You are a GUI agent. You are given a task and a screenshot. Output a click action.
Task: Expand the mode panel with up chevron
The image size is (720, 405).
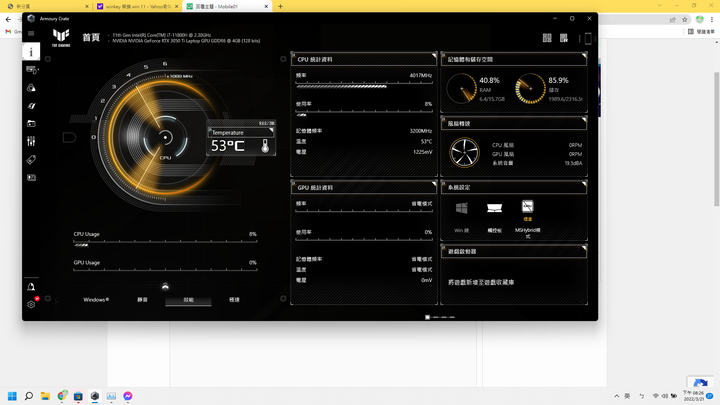(x=165, y=287)
